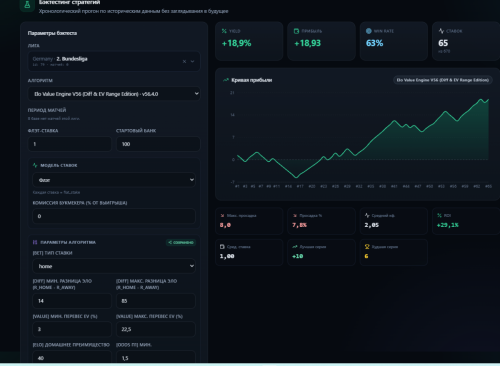Click the purple sliders icon beside algorithm parameters
Viewport: 500px width, 366px height.
pyautogui.click(x=35, y=242)
